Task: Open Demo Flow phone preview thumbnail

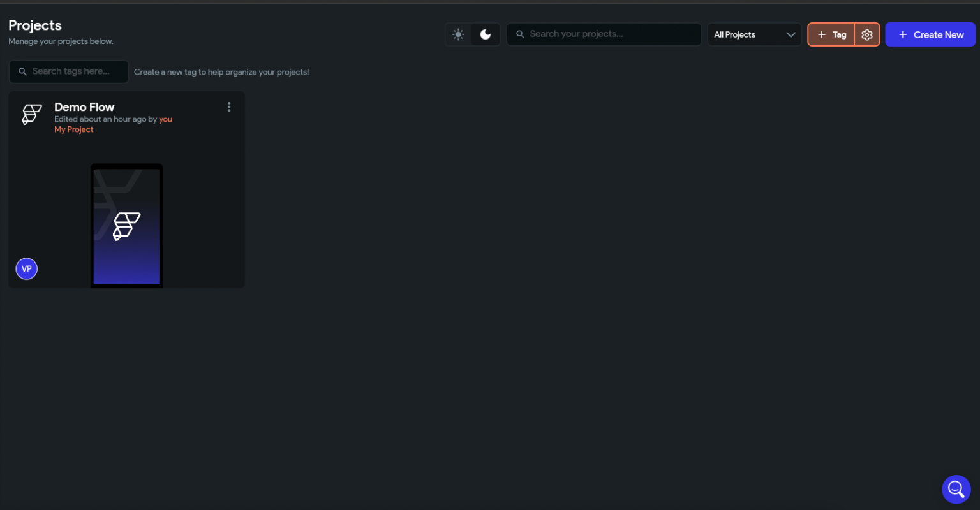Action: [x=126, y=226]
